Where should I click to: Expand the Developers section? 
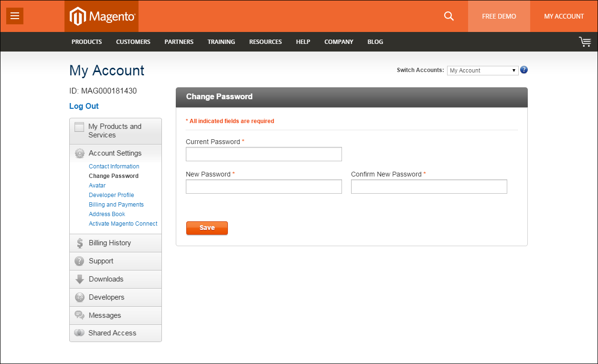click(116, 298)
